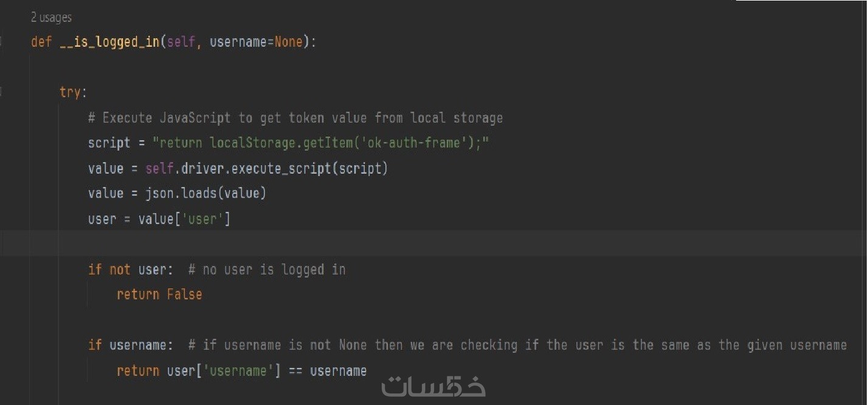Click the value['user'] expression
This screenshot has width=868, height=405.
[x=184, y=219]
